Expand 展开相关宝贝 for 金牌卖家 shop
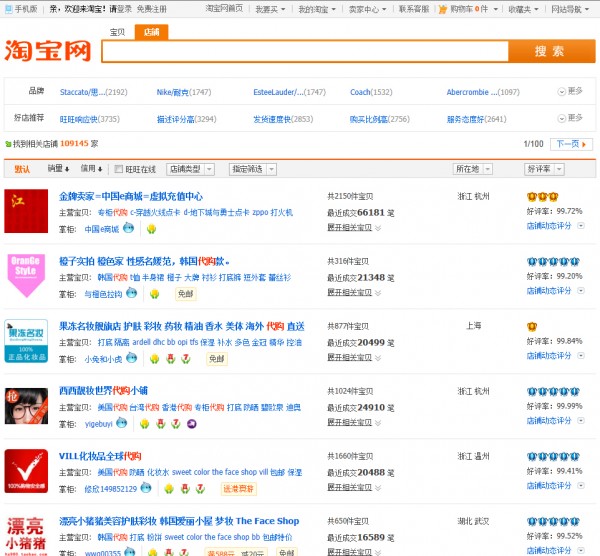This screenshot has width=600, height=556. click(x=354, y=228)
